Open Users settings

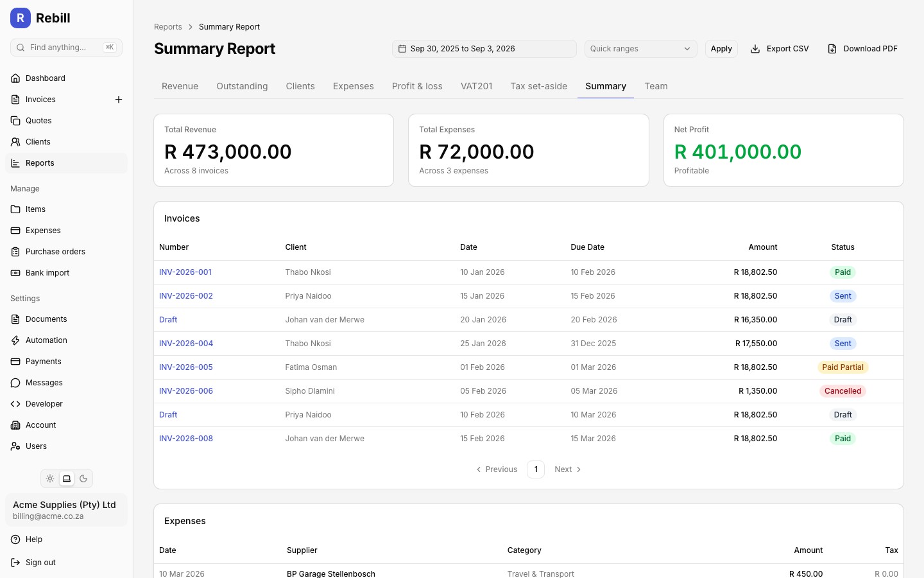pyautogui.click(x=66, y=446)
